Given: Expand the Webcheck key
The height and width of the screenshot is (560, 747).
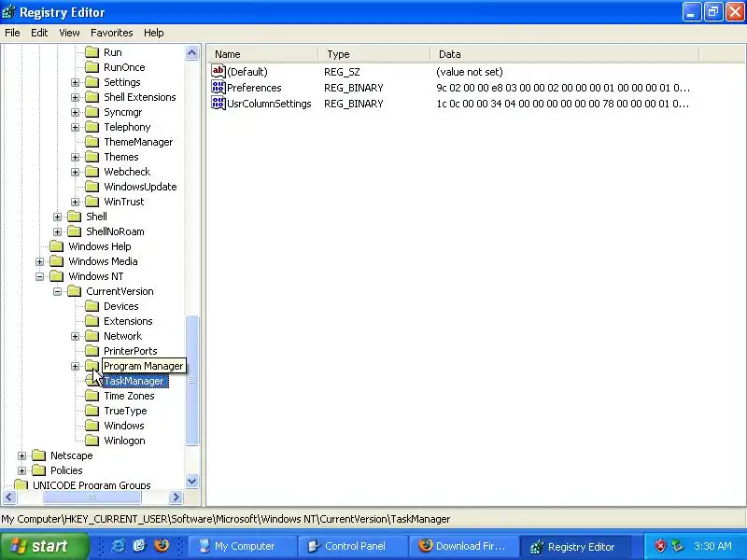Looking at the screenshot, I should [x=76, y=172].
